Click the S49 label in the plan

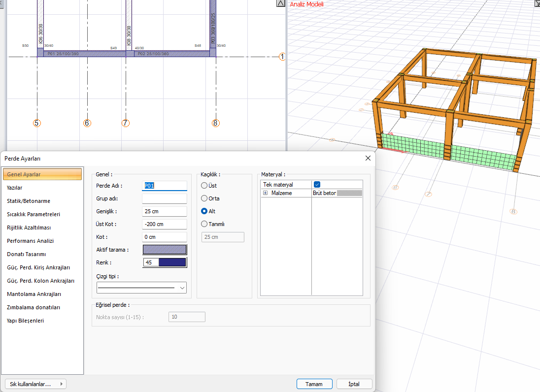(x=114, y=48)
